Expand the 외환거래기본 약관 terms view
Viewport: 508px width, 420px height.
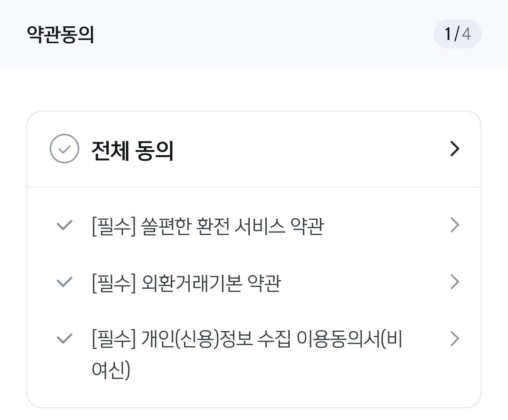pos(454,282)
